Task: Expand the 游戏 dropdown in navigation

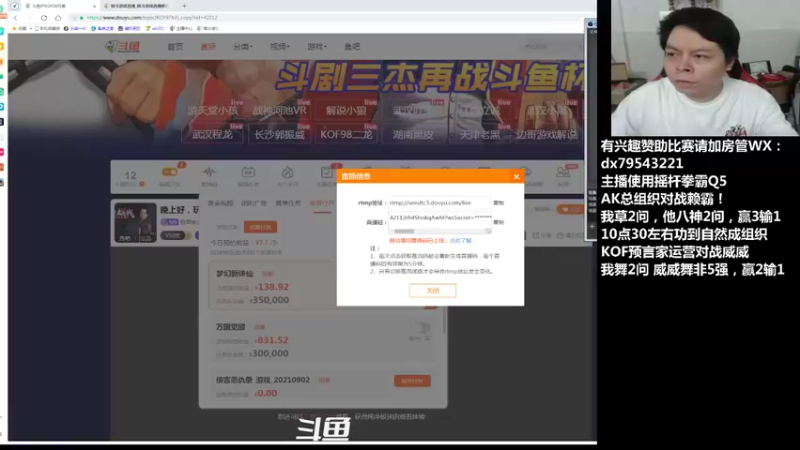Action: (317, 46)
